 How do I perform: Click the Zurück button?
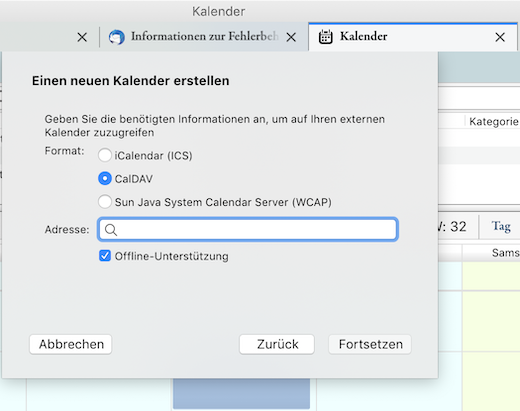[277, 344]
